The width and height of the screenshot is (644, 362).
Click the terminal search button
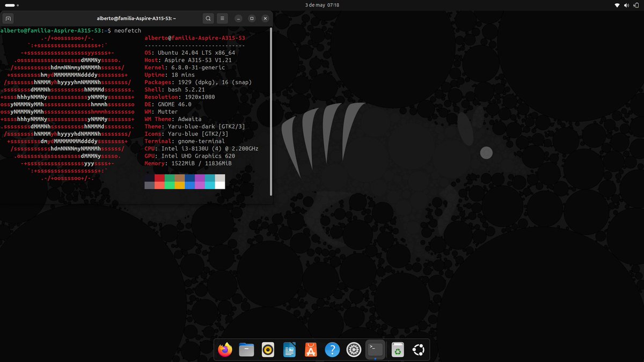[209, 18]
